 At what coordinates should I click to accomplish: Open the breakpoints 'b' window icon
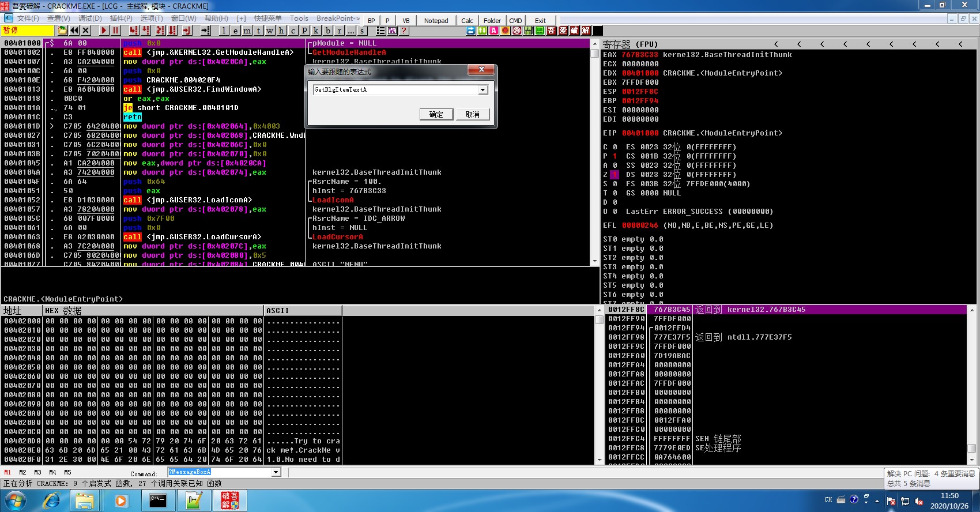click(x=327, y=31)
